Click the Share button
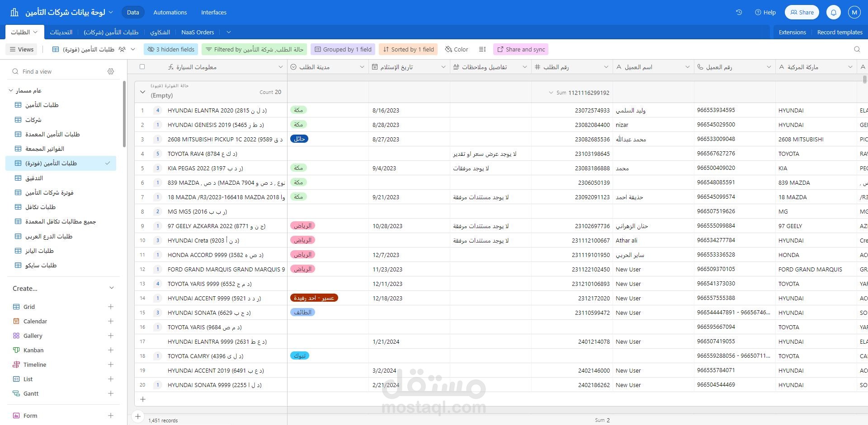This screenshot has height=425, width=868. point(802,12)
